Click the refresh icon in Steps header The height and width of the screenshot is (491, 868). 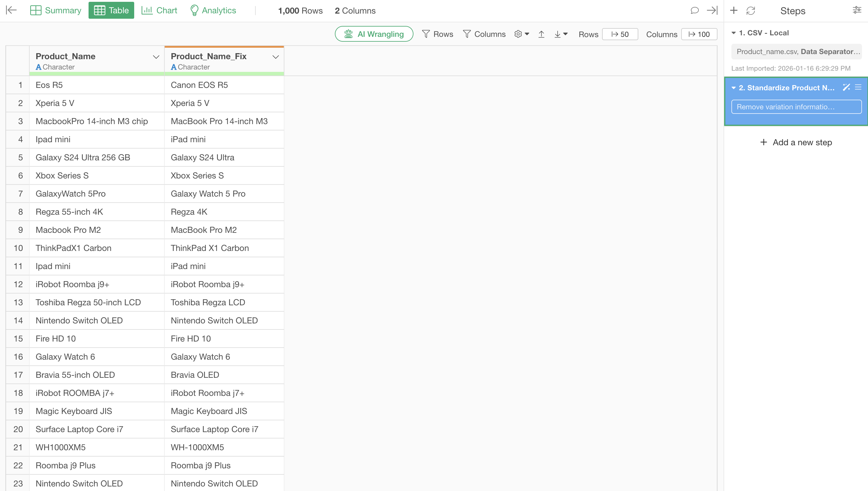pyautogui.click(x=750, y=11)
